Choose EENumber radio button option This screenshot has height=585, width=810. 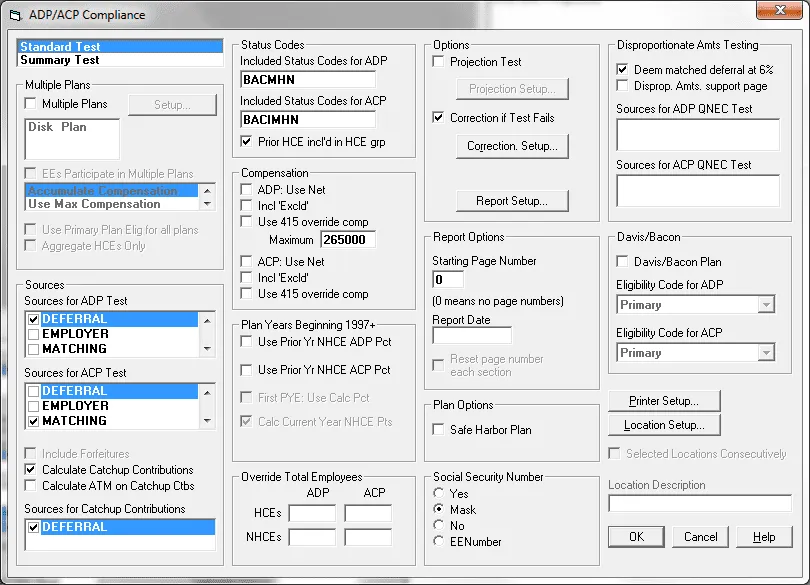(439, 542)
